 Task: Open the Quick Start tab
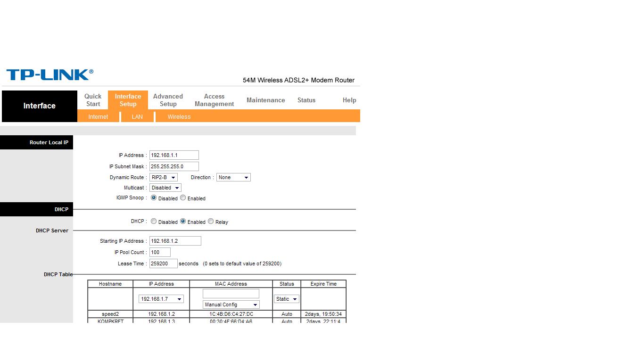point(93,100)
